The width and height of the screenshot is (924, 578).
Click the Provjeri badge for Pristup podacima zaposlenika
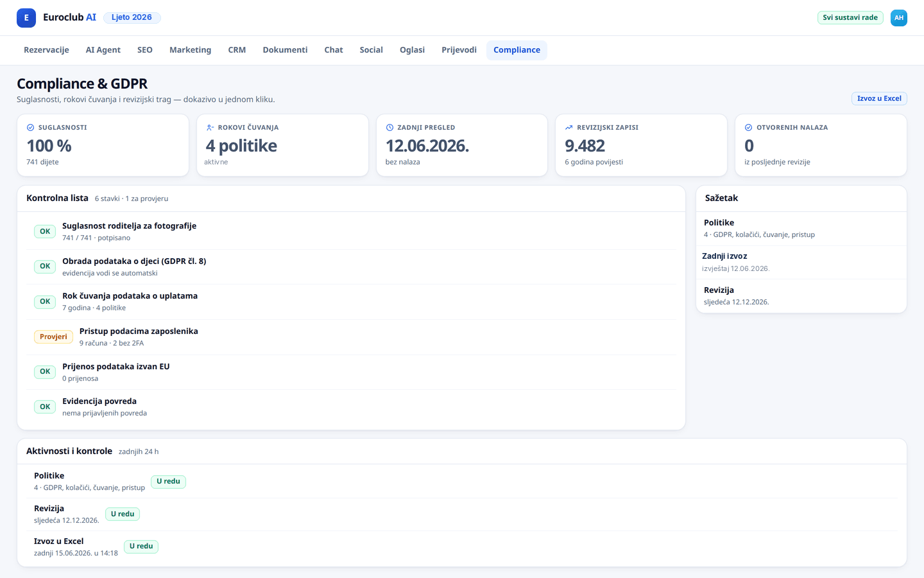pos(53,337)
